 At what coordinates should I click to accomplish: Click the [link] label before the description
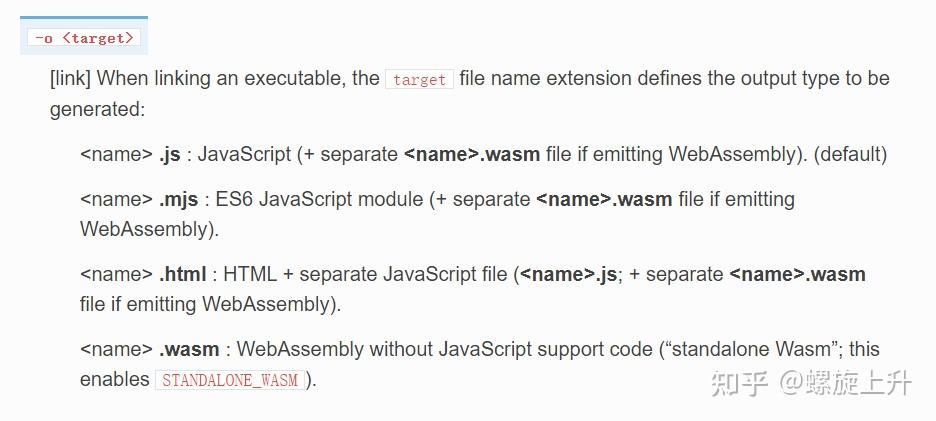coord(70,78)
